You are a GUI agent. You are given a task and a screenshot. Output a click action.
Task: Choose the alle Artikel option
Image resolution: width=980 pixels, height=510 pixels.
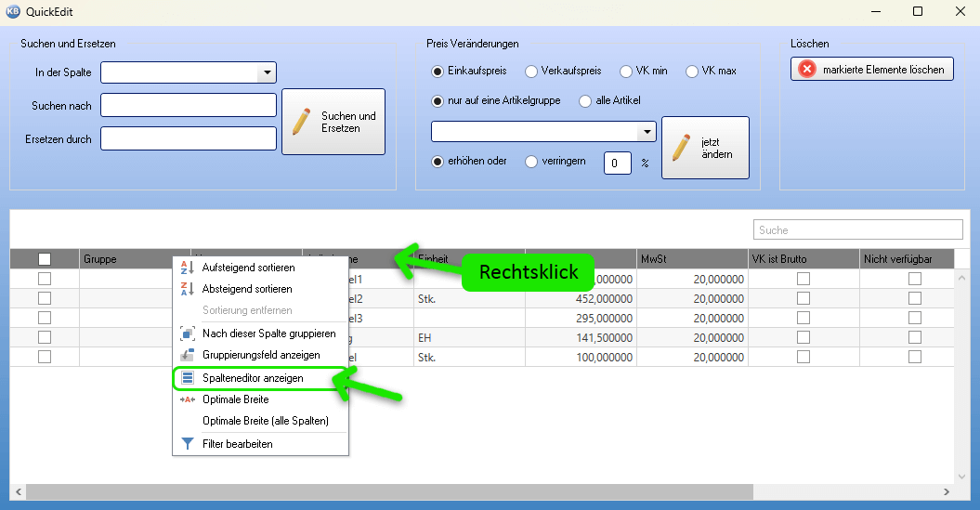[x=585, y=100]
